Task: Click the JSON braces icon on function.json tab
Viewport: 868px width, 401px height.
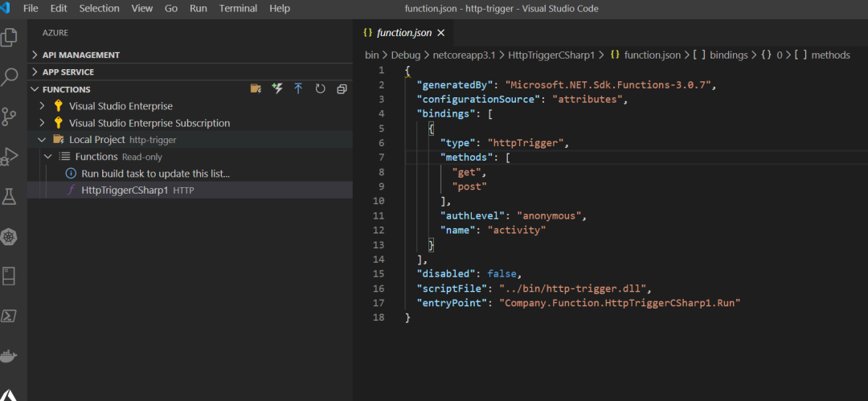Action: [x=367, y=33]
